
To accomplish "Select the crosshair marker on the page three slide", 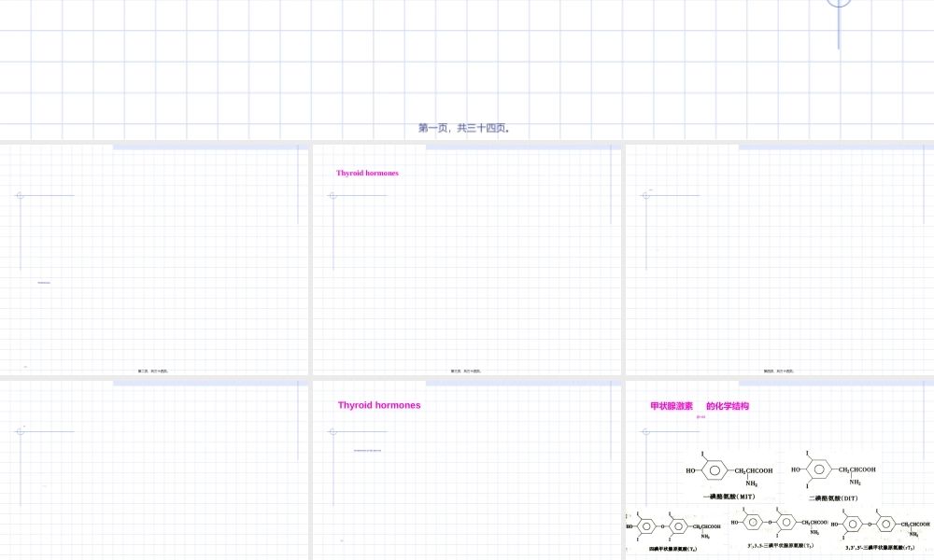I will 333,195.
